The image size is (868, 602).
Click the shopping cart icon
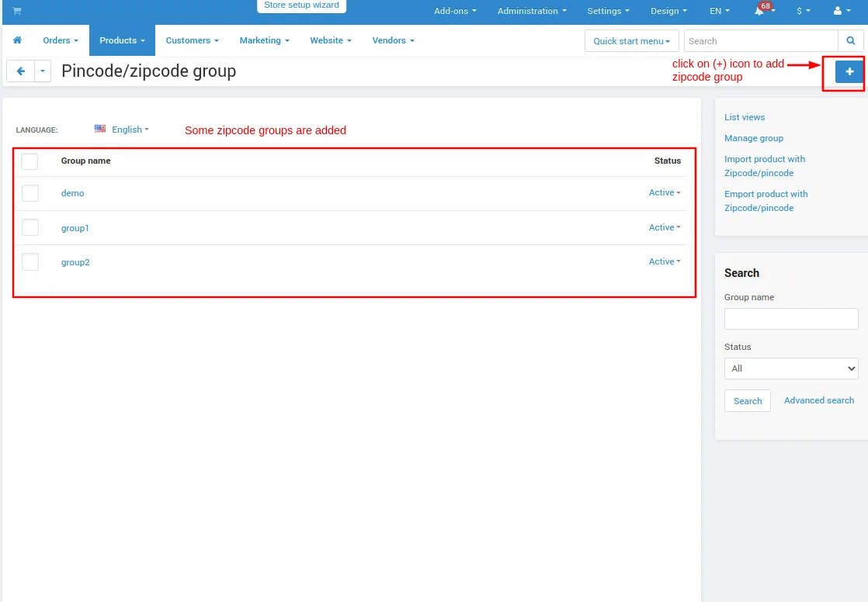click(17, 11)
